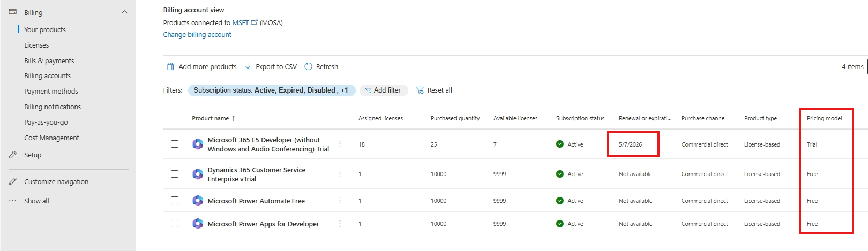Click Active status icon for Microsoft 365 E5
Image resolution: width=868 pixels, height=251 pixels.
click(560, 144)
